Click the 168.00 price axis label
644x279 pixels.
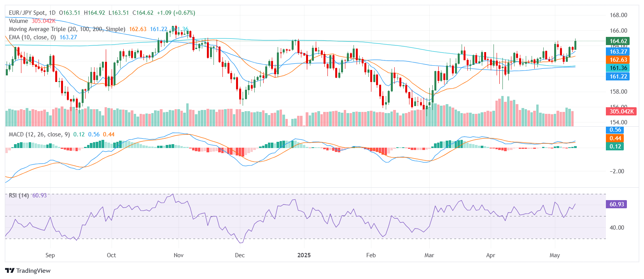point(618,15)
